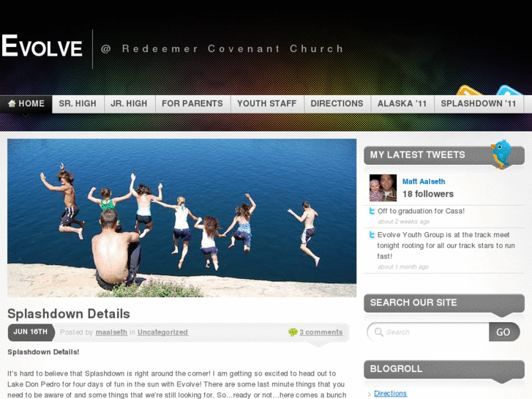Select Directions in the navigation bar

pos(337,103)
